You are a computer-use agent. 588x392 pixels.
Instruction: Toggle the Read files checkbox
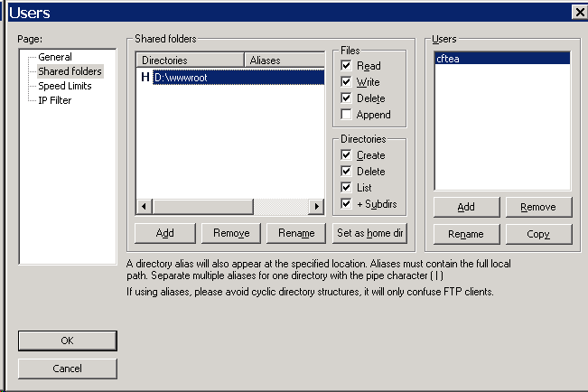(x=347, y=66)
